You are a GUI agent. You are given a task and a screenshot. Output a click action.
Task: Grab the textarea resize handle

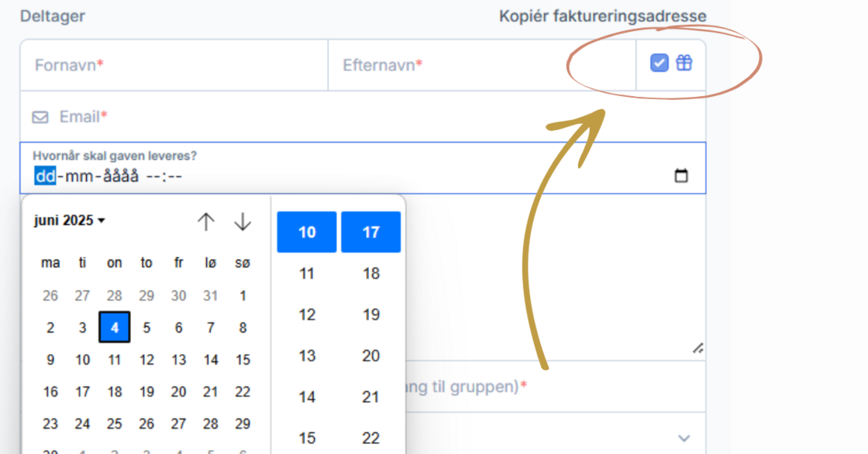pos(697,349)
